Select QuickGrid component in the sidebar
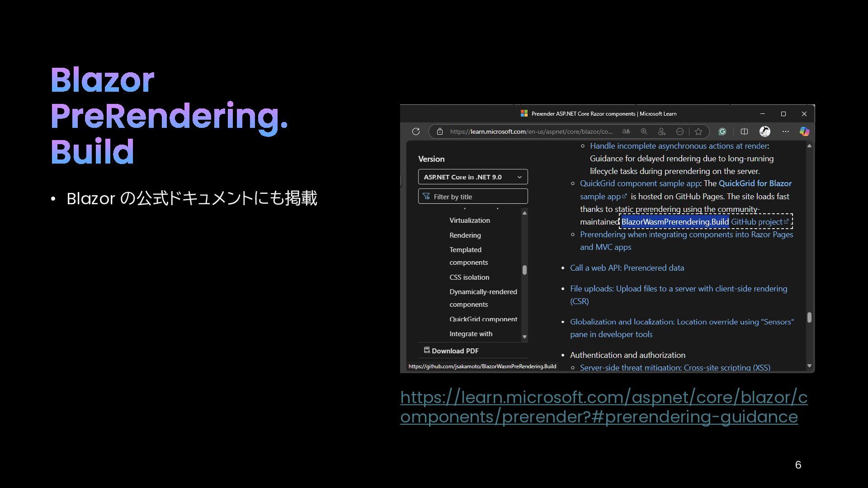 pos(483,319)
